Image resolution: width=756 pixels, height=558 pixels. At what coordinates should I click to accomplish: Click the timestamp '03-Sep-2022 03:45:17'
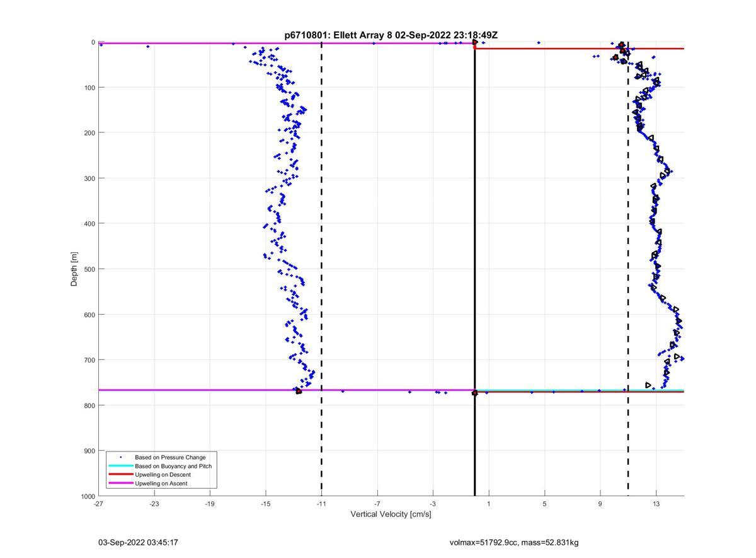click(138, 542)
